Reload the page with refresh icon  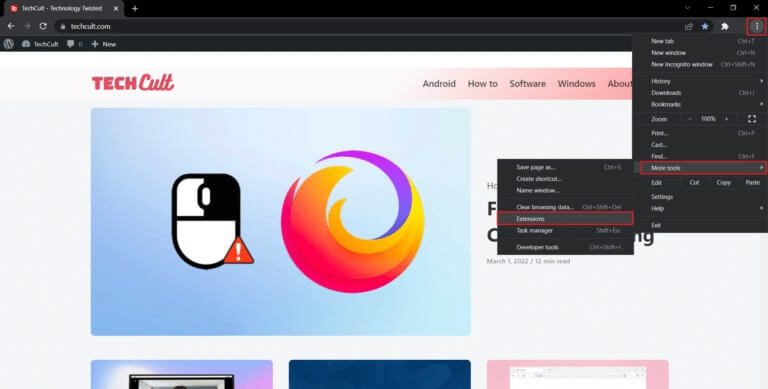click(43, 26)
